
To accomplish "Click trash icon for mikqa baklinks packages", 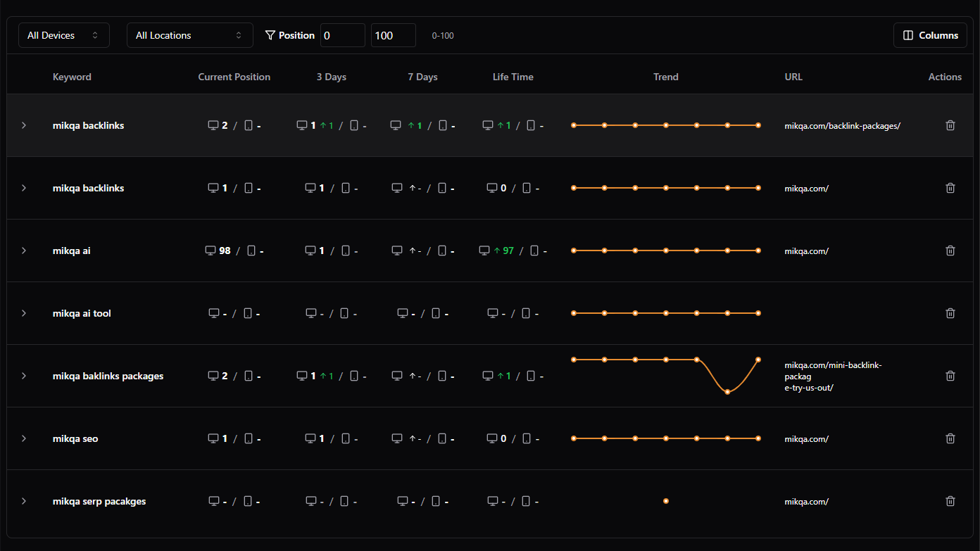I will (950, 376).
